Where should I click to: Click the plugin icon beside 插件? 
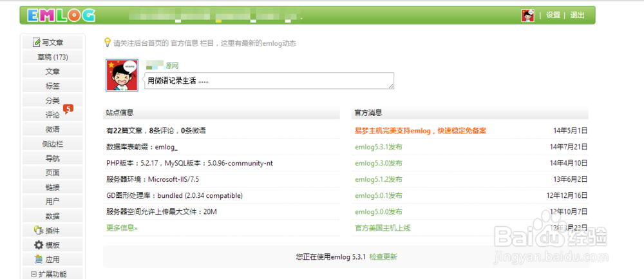click(38, 231)
